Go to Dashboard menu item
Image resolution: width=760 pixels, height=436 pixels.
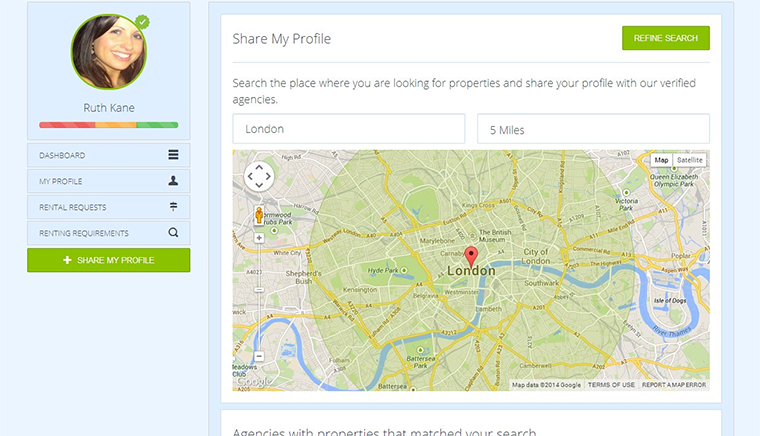point(109,155)
